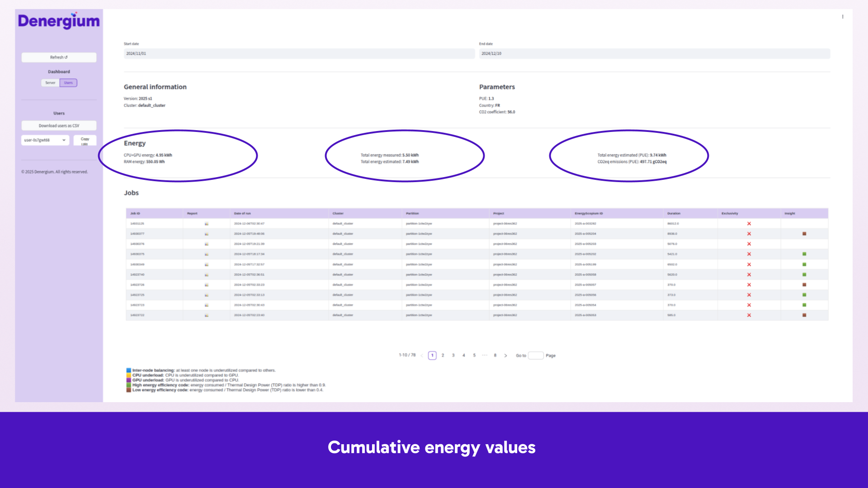Click the Denergium logo
Viewport: 868px width, 488px height.
[59, 21]
